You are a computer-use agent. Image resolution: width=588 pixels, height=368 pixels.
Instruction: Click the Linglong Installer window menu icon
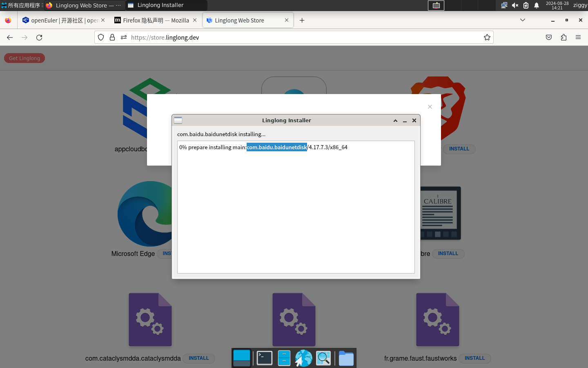[178, 120]
